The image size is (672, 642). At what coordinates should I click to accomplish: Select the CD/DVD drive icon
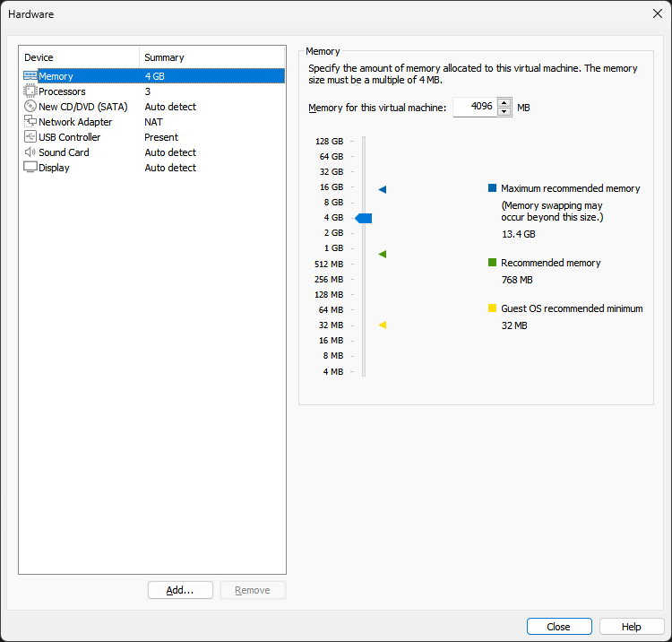(x=30, y=107)
